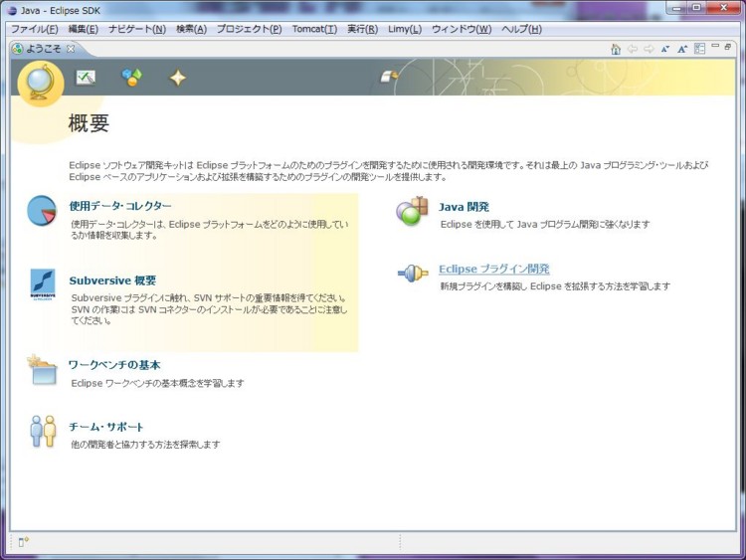Image resolution: width=746 pixels, height=560 pixels.
Task: Click the description under Subversive 概要
Action: pos(209,309)
